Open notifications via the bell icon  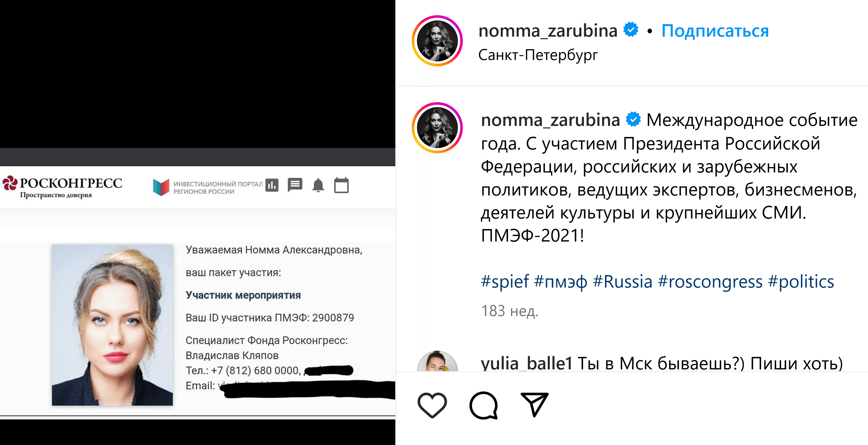[x=319, y=185]
